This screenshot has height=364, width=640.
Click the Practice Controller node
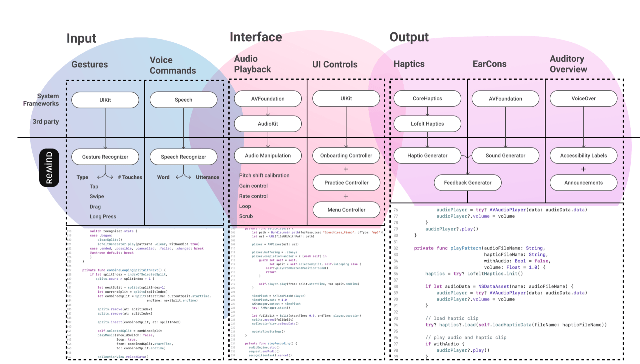tap(346, 182)
